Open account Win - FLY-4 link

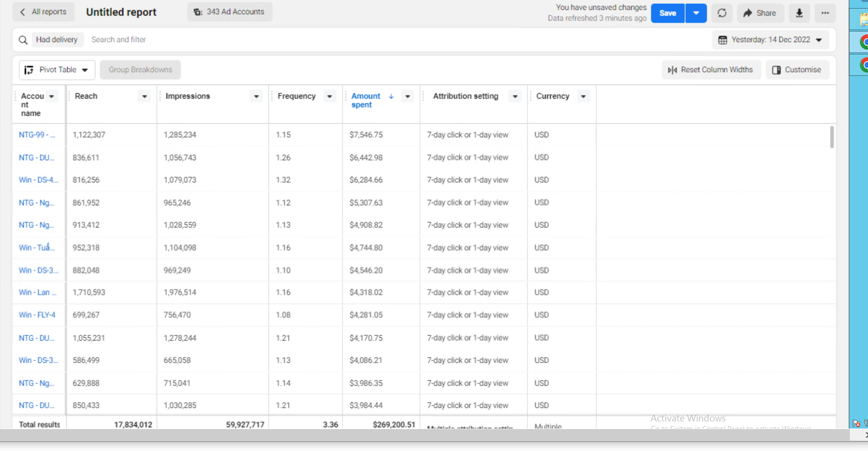click(x=37, y=315)
